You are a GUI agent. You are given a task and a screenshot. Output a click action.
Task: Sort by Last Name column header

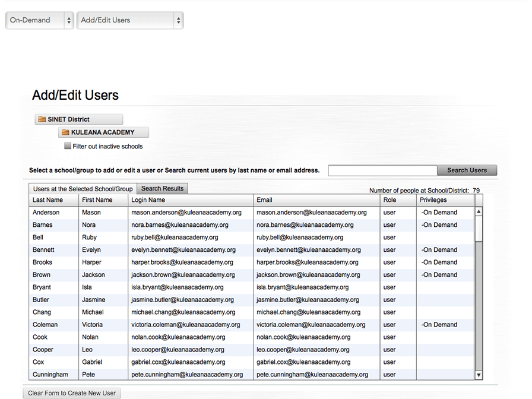(x=54, y=200)
